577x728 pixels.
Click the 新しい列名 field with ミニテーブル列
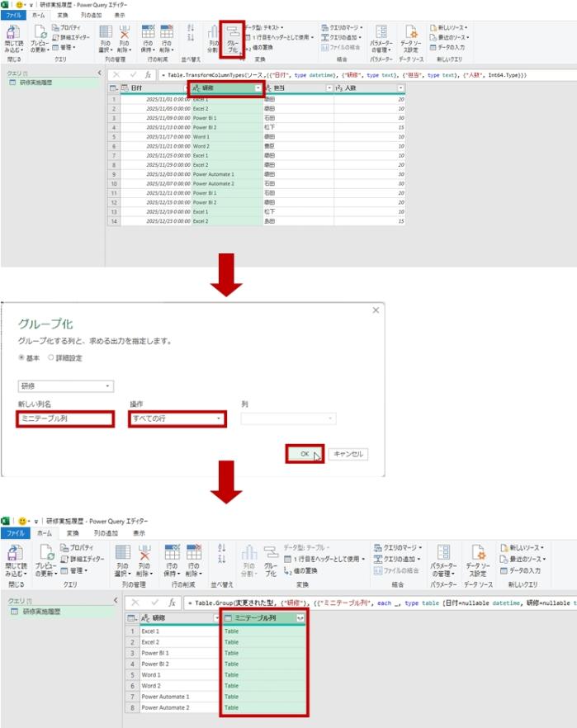(65, 419)
